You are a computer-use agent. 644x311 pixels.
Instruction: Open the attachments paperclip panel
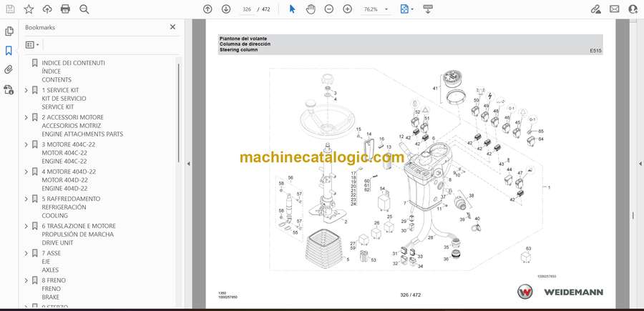click(9, 70)
